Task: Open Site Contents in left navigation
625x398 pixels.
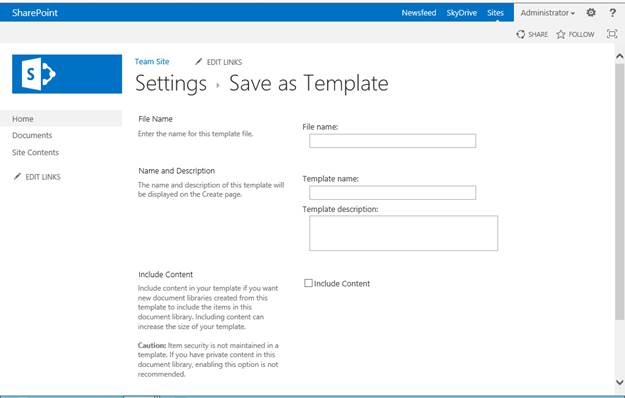Action: pos(35,152)
